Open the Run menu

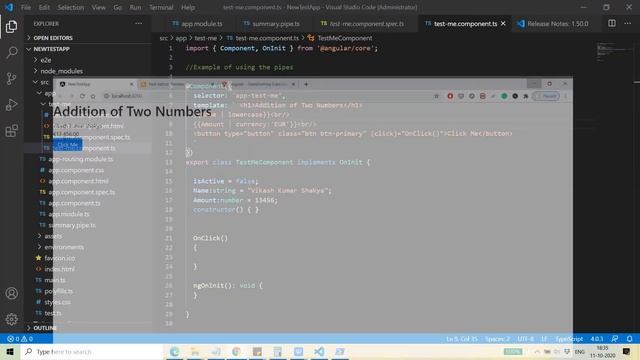click(135, 7)
